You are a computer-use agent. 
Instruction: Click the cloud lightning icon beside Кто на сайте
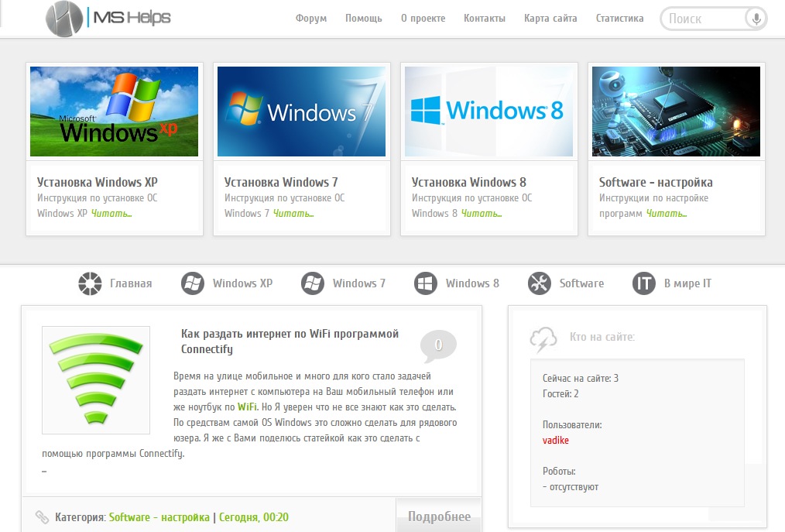[x=543, y=339]
